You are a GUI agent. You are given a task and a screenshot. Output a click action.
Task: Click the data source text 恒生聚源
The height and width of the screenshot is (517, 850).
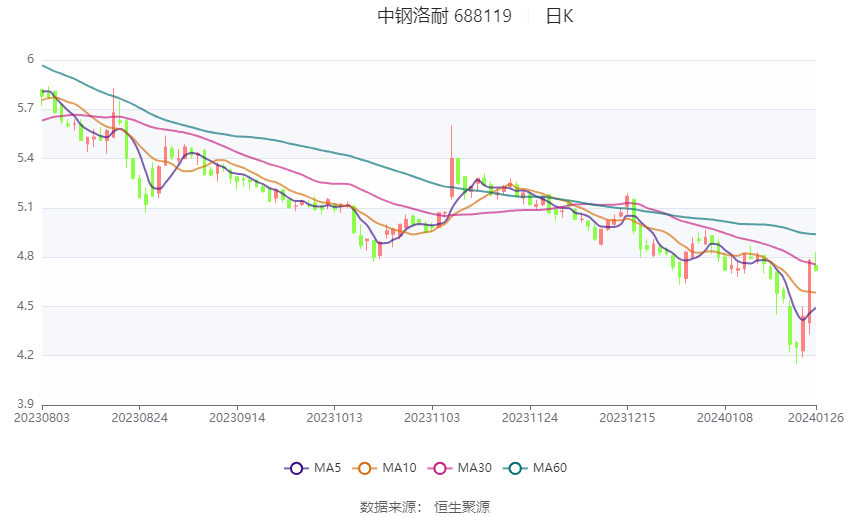click(462, 507)
